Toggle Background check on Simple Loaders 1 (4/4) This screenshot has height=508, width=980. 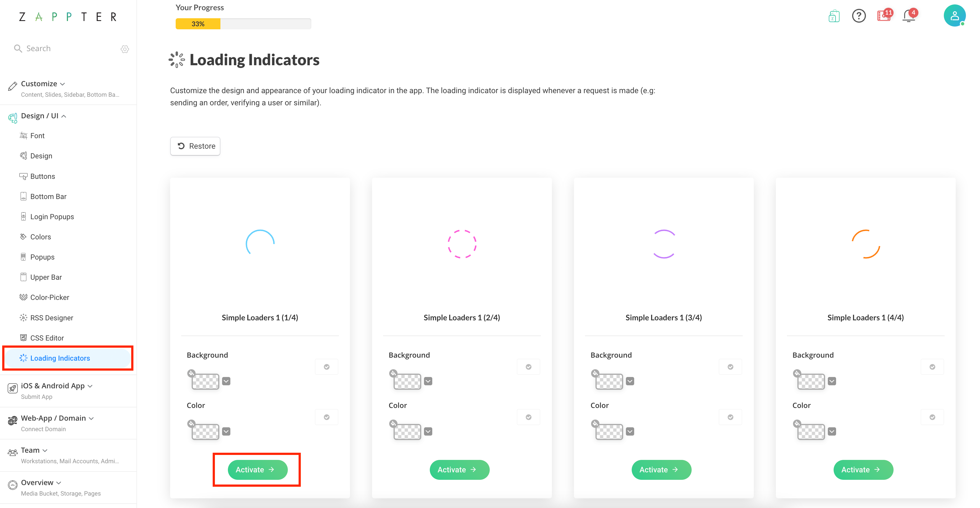point(932,367)
